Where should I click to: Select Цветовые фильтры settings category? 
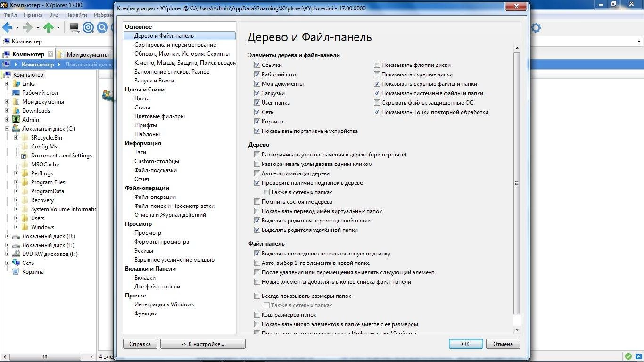pos(159,116)
